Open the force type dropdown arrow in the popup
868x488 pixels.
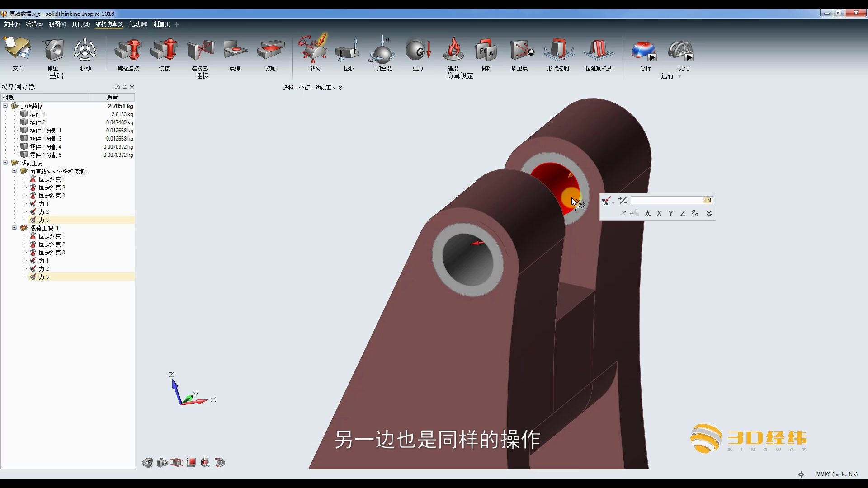pyautogui.click(x=613, y=203)
